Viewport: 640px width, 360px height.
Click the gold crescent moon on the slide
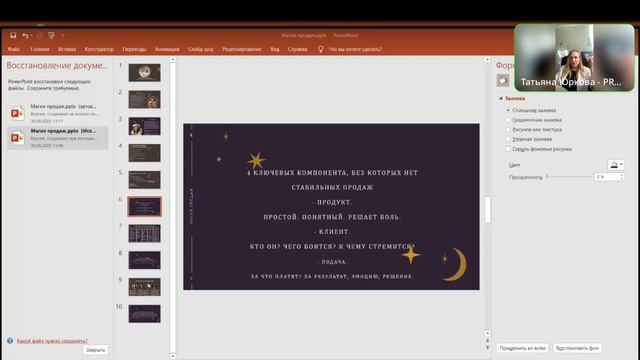[x=456, y=264]
